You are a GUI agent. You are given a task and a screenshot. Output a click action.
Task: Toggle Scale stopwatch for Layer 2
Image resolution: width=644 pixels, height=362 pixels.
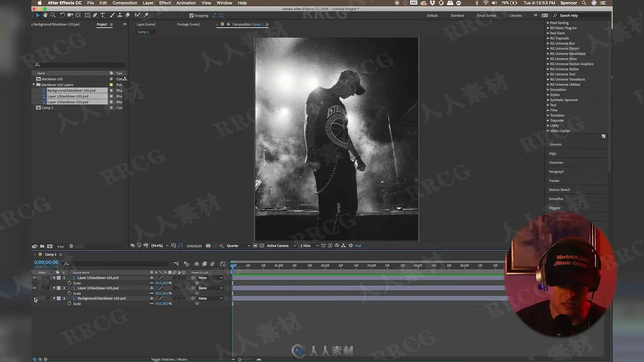[69, 293]
